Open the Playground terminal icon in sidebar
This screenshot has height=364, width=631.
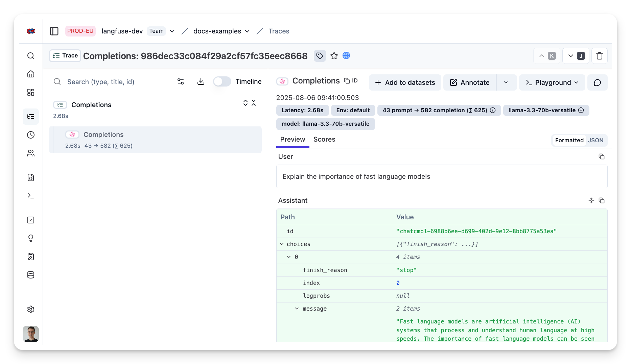[31, 196]
